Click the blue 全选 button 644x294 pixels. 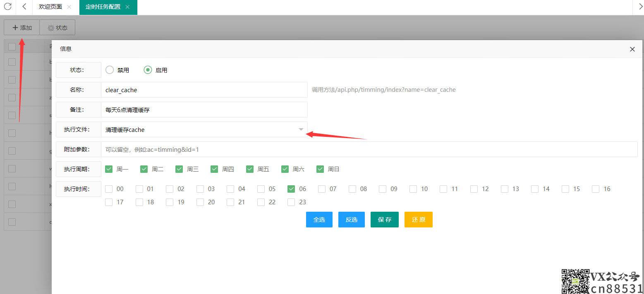[319, 220]
